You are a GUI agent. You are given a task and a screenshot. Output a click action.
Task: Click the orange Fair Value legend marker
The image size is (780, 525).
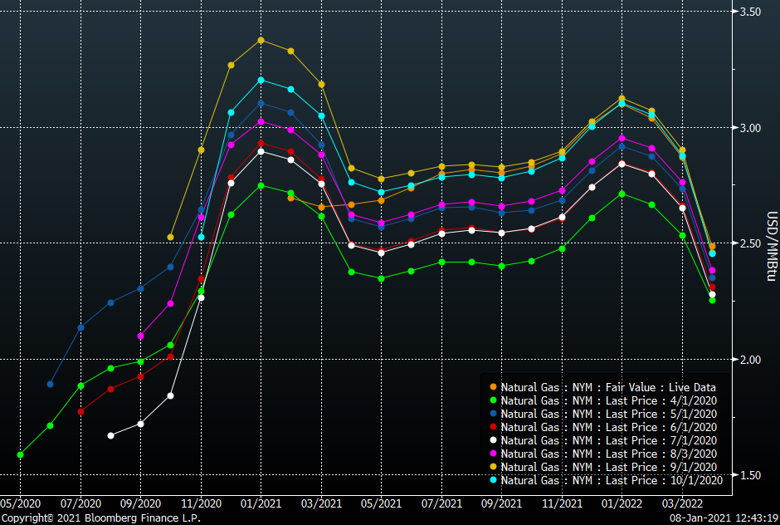491,387
